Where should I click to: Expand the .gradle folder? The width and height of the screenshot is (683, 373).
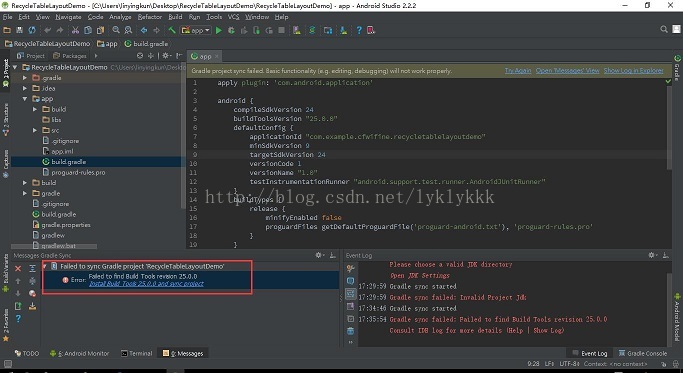pos(25,78)
